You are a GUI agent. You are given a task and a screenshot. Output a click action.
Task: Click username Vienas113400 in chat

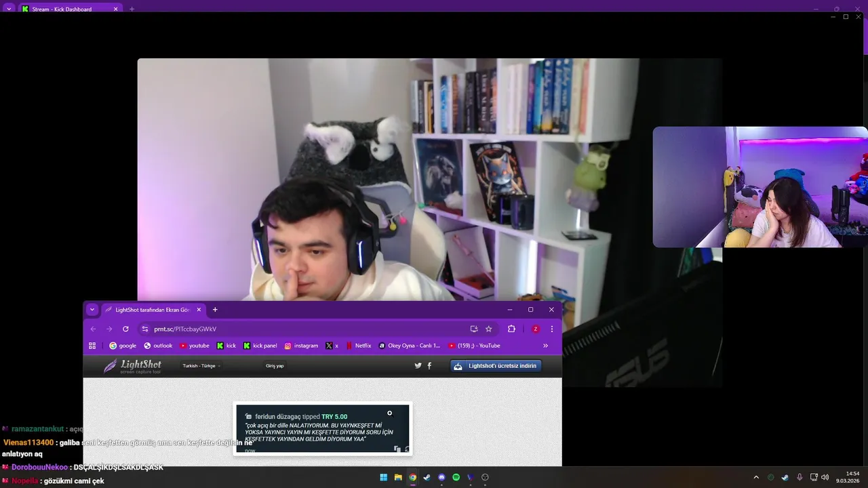click(x=28, y=443)
